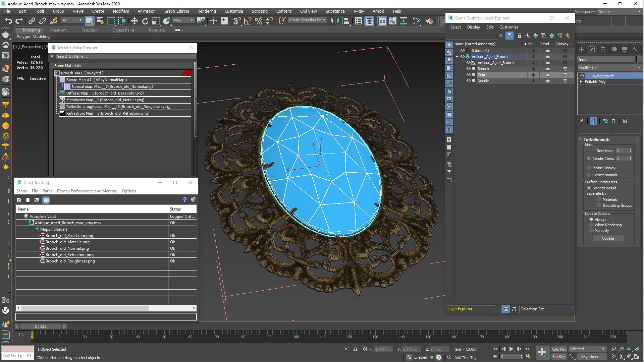644x362 pixels.
Task: Toggle the Auto Key button
Action: tap(559, 349)
